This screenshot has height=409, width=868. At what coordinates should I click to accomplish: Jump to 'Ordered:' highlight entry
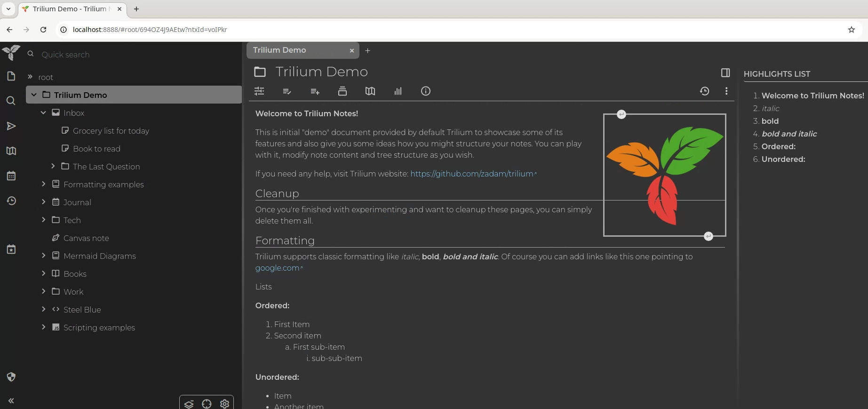click(x=779, y=146)
